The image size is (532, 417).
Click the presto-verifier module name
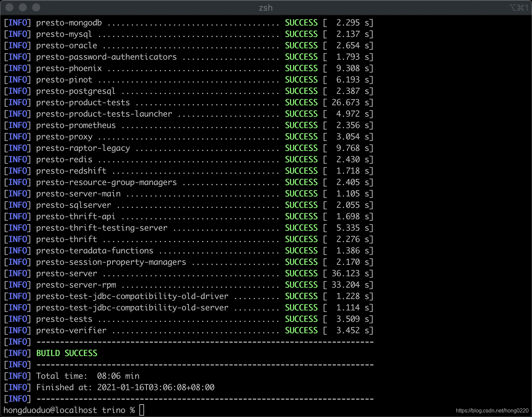[71, 331]
